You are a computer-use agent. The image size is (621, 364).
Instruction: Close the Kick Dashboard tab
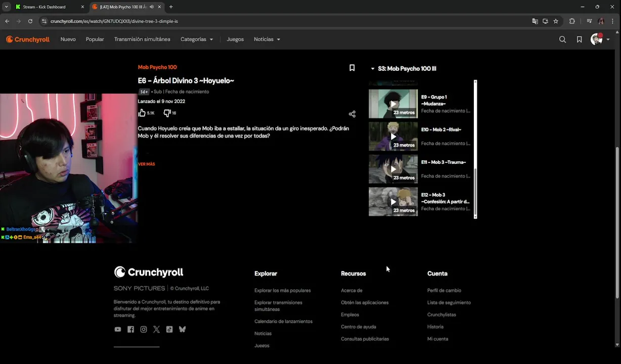click(x=82, y=7)
